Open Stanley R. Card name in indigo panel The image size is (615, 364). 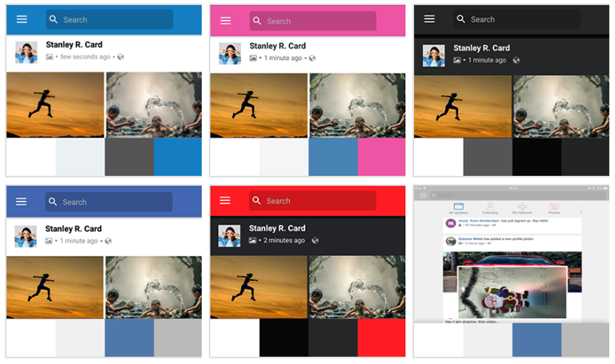74,229
